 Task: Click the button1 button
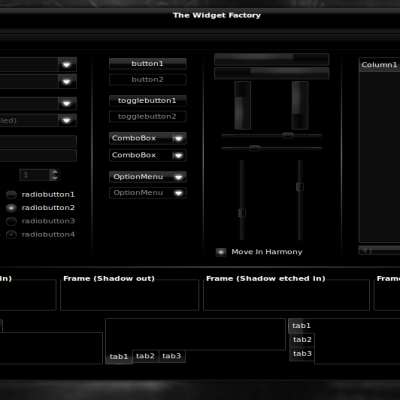(147, 64)
